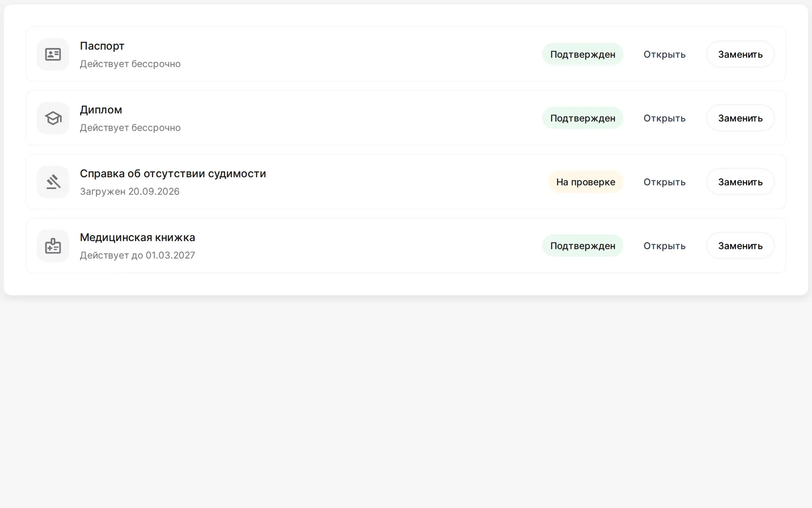Open the Справка об отсутствии судимости file
Image resolution: width=812 pixels, height=508 pixels.
pyautogui.click(x=664, y=182)
